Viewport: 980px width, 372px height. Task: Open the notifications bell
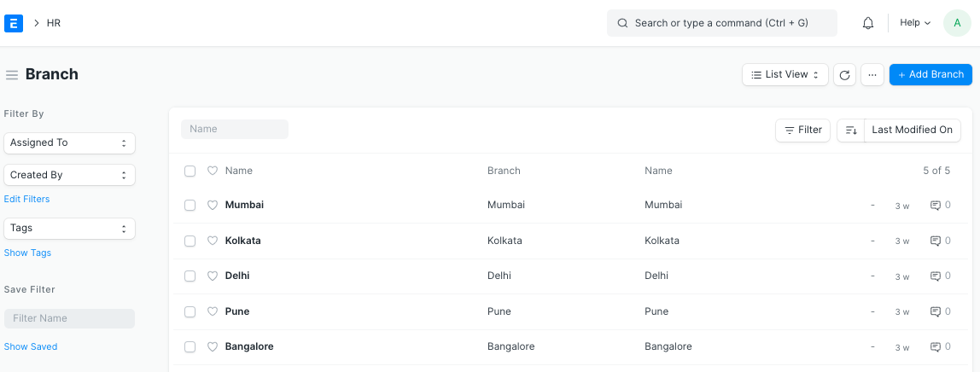[868, 23]
